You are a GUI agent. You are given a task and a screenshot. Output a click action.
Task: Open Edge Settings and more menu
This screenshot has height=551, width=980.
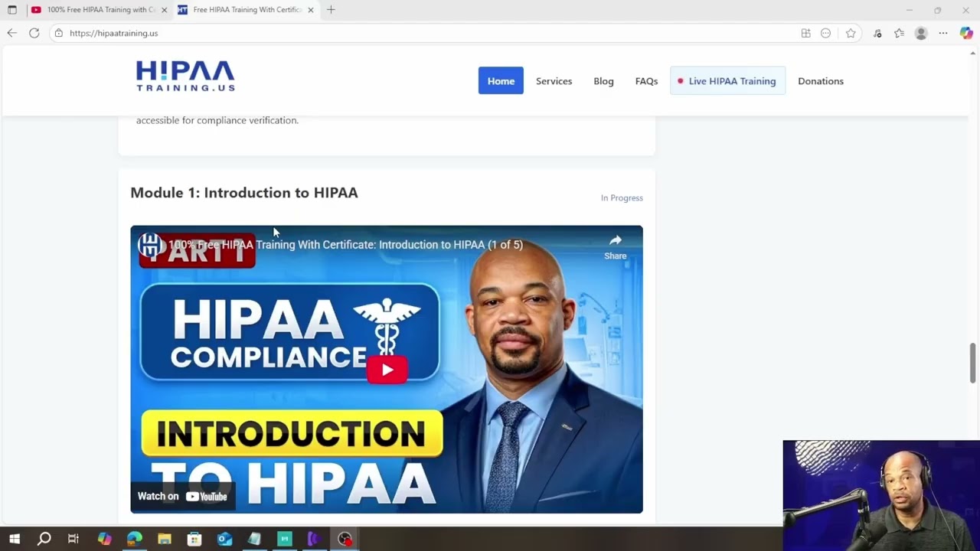pos(943,33)
